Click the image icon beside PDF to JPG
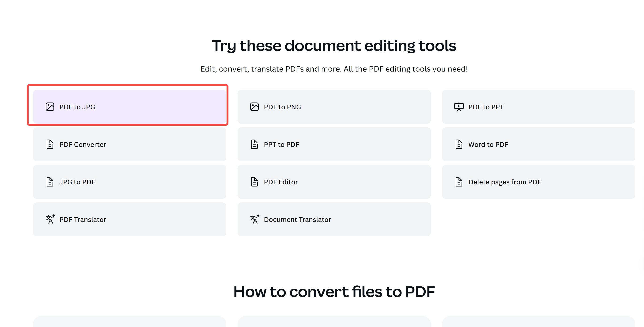The width and height of the screenshot is (644, 327). (50, 107)
